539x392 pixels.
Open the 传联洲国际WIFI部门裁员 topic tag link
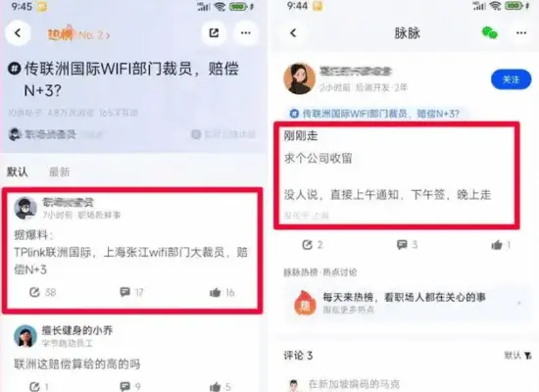[374, 114]
